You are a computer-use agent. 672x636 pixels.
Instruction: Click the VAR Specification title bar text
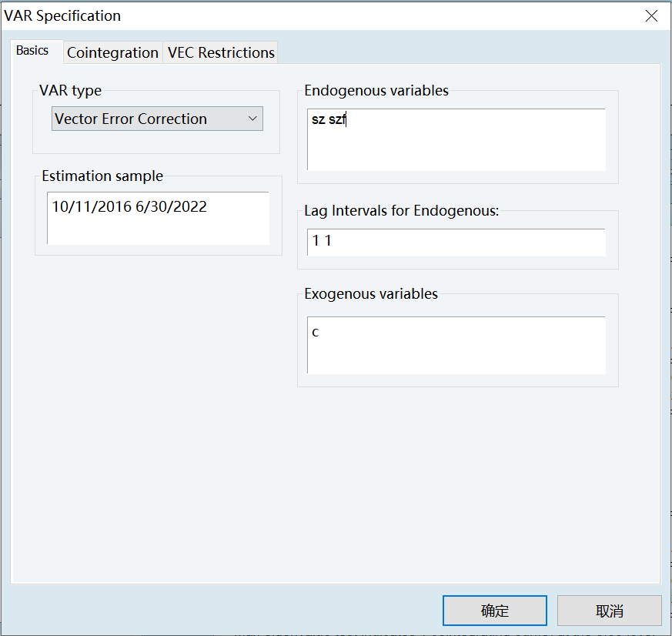point(63,15)
